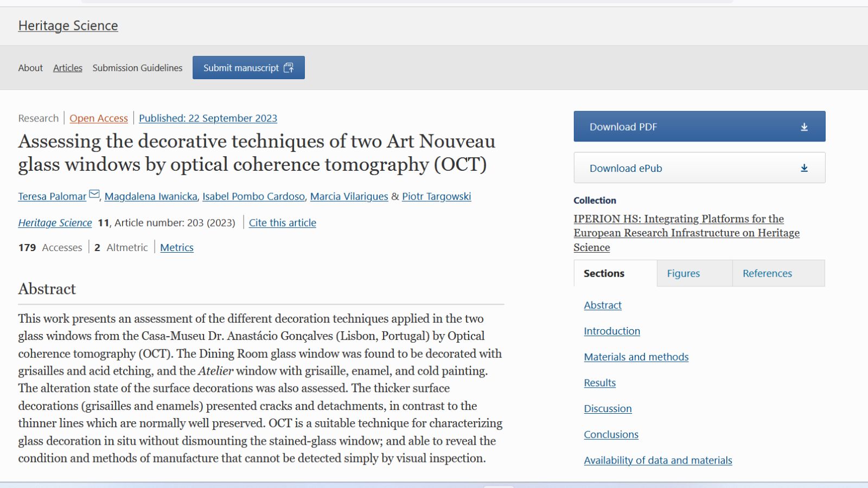The image size is (868, 488).
Task: Open author Magdalena Iwanicka's details
Action: [x=151, y=196]
